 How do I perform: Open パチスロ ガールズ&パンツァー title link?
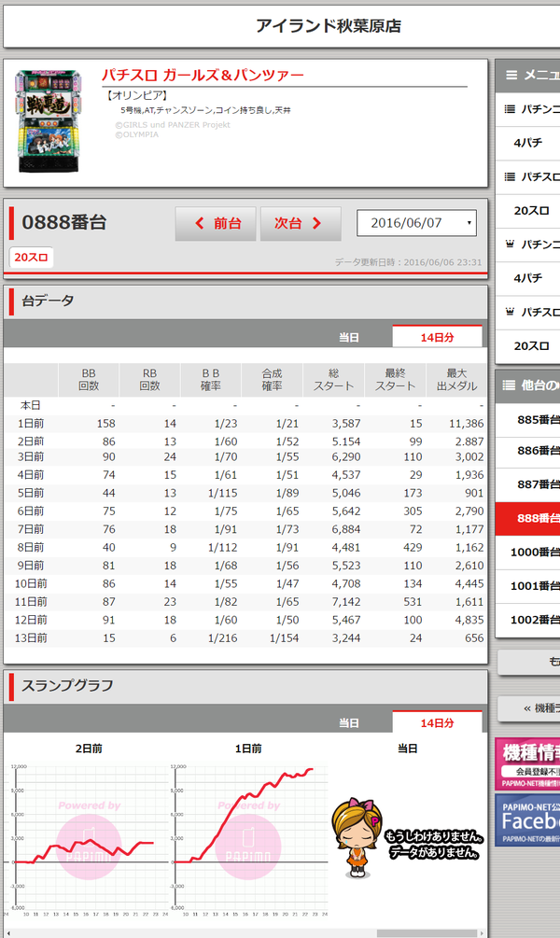point(203,76)
